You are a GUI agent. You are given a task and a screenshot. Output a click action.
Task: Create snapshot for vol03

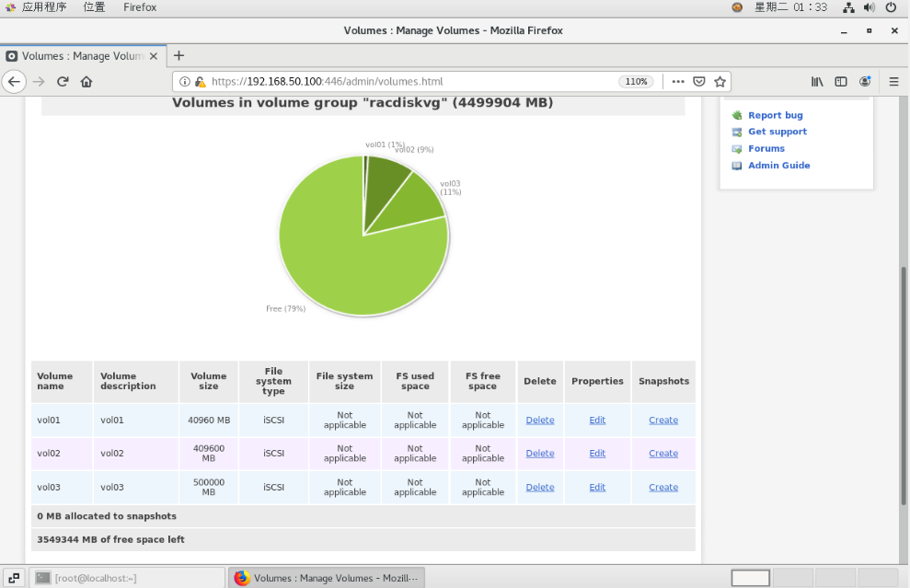pos(663,488)
